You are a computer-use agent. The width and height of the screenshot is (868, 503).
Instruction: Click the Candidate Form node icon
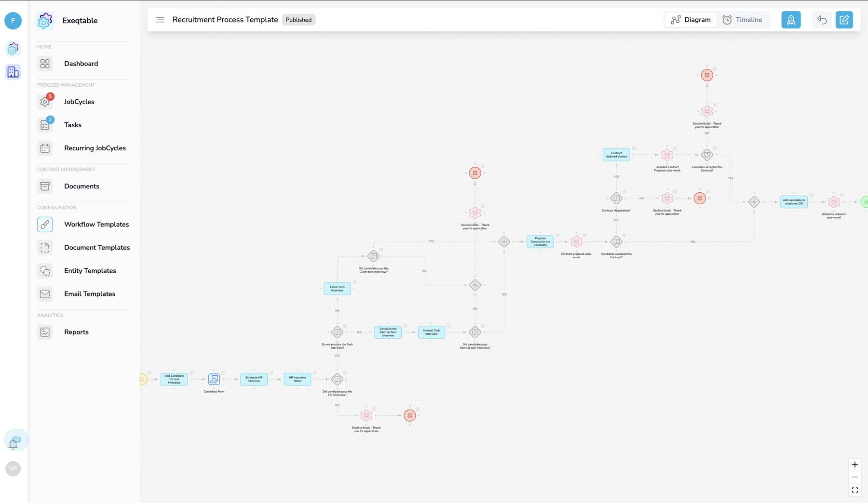(214, 379)
